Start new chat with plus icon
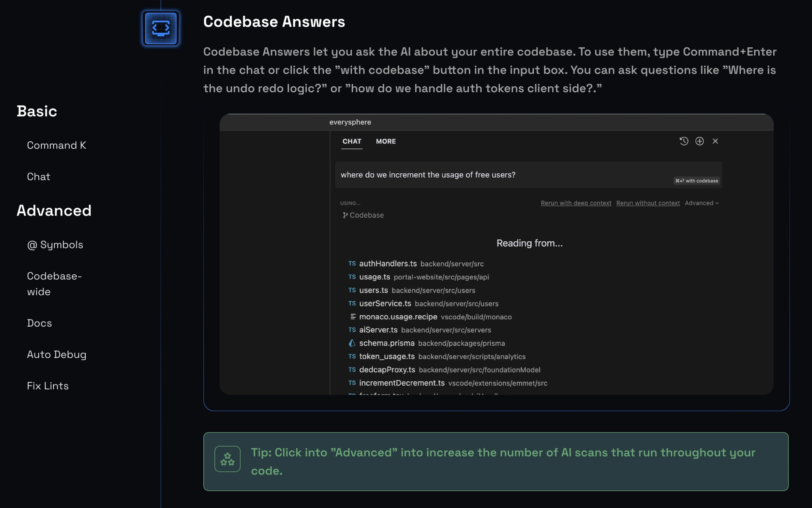 point(699,141)
